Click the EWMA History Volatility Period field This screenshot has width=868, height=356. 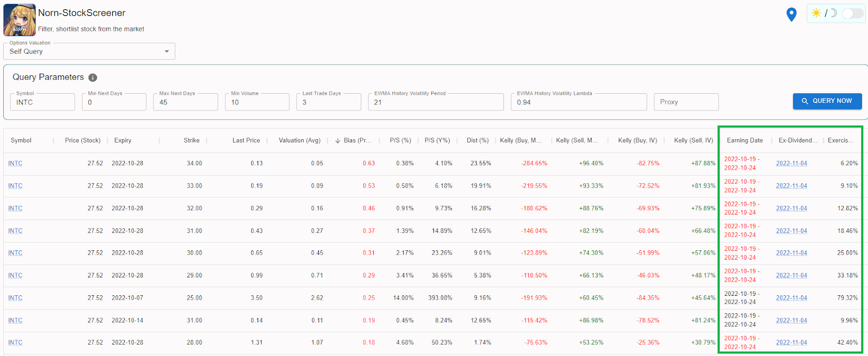[x=436, y=102]
